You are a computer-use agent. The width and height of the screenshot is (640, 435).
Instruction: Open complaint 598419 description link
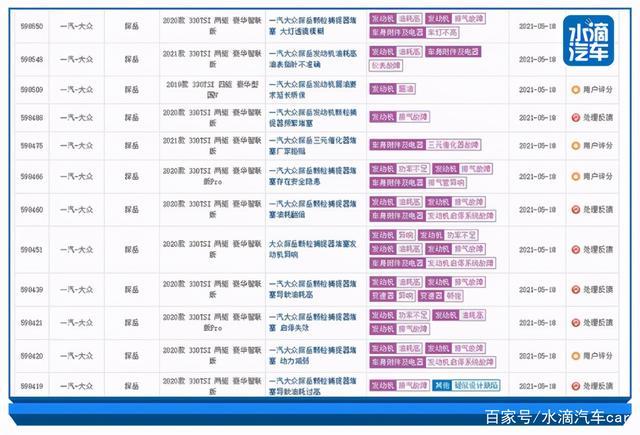pyautogui.click(x=313, y=386)
